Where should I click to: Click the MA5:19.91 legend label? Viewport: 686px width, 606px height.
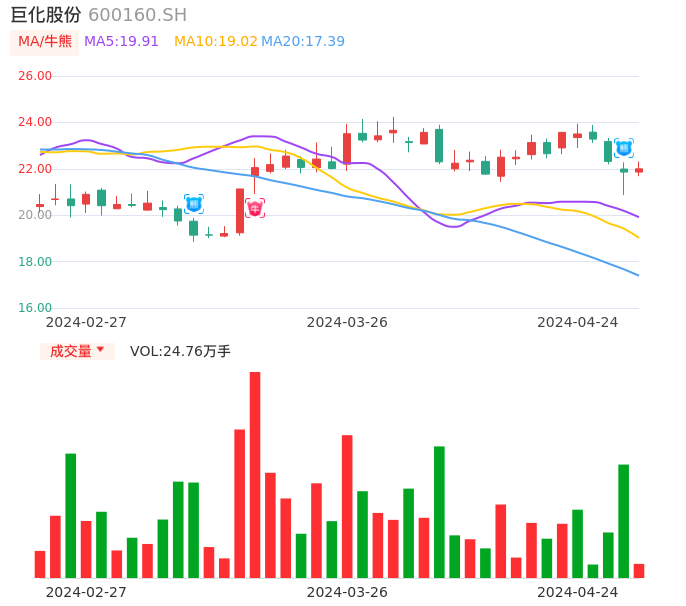[x=121, y=42]
